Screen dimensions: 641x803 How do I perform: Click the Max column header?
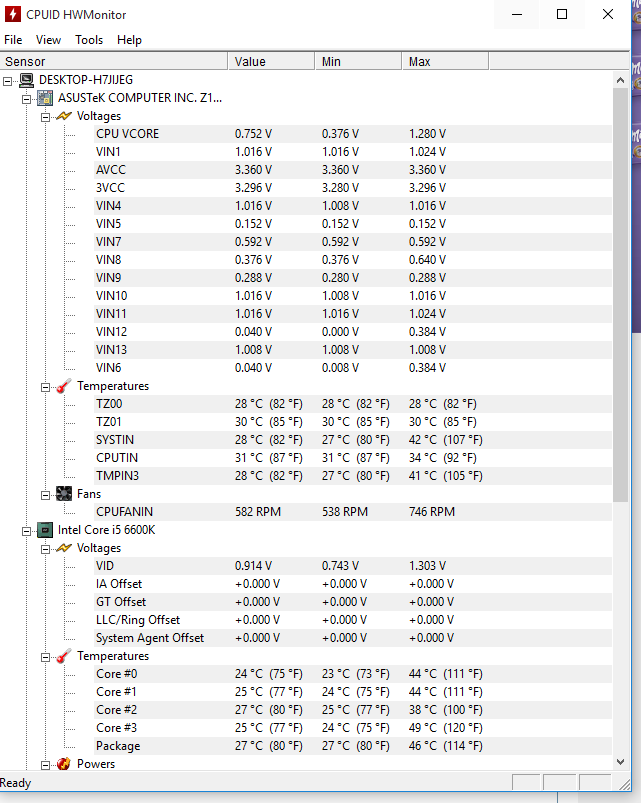point(445,61)
